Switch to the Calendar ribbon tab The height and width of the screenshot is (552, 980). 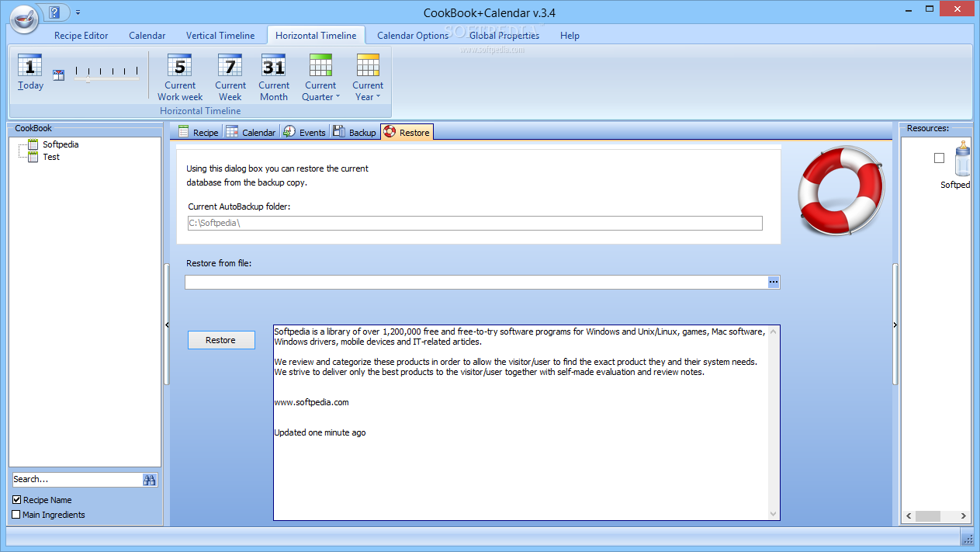pyautogui.click(x=147, y=36)
